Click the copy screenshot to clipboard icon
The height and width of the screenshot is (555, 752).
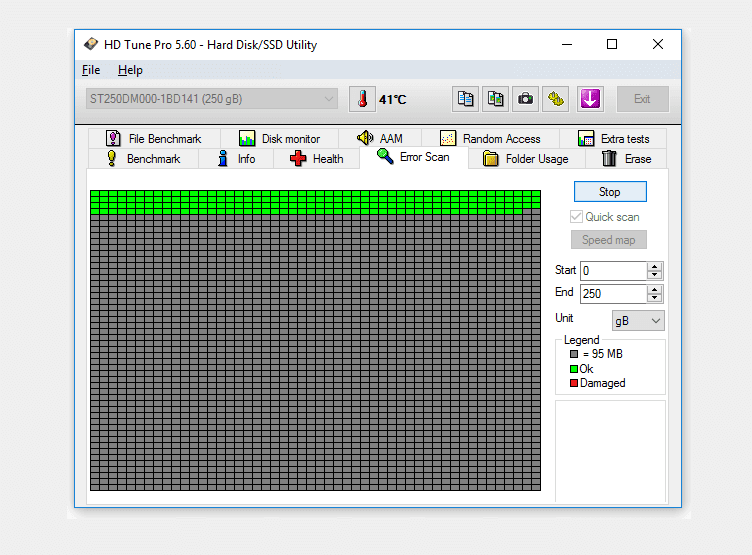point(495,99)
